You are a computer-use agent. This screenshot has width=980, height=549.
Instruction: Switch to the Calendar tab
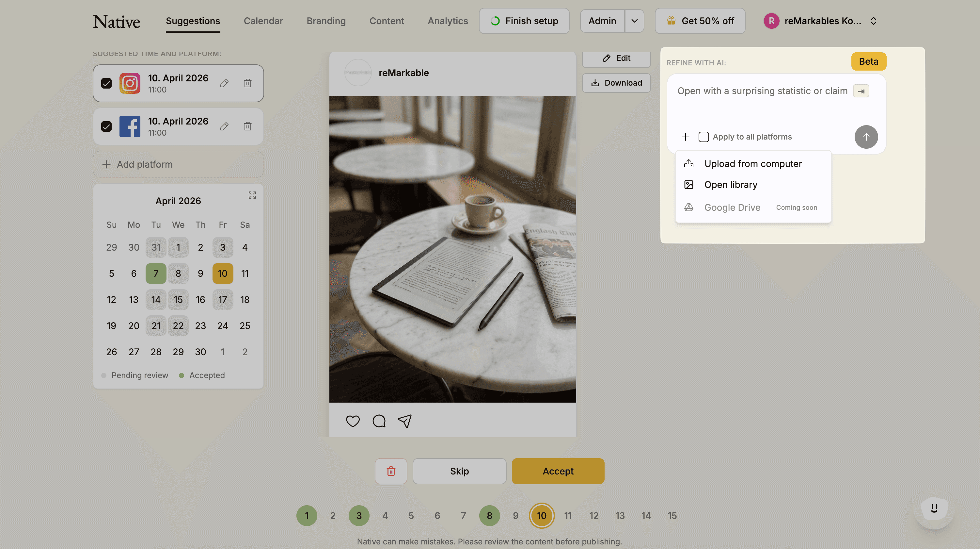pos(263,21)
